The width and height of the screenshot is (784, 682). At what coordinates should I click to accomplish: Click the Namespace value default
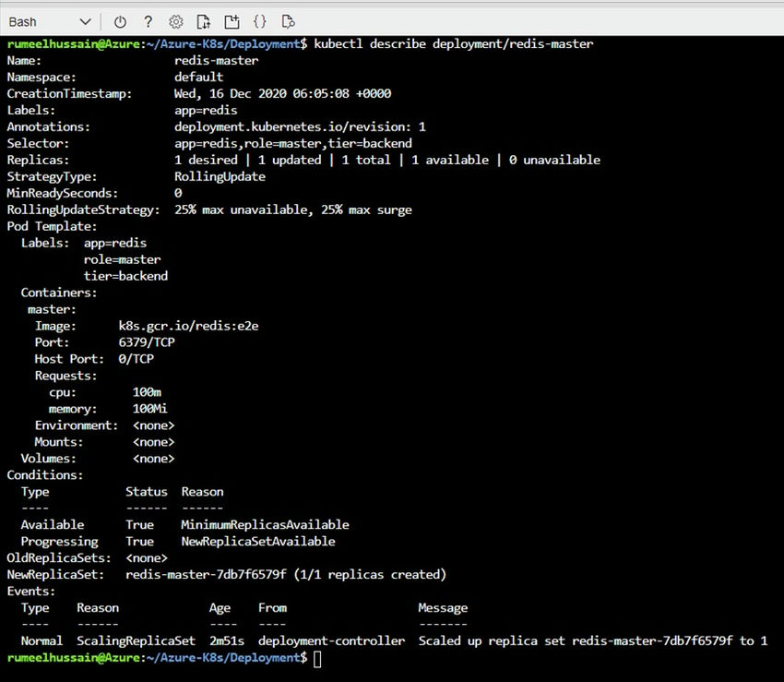198,77
